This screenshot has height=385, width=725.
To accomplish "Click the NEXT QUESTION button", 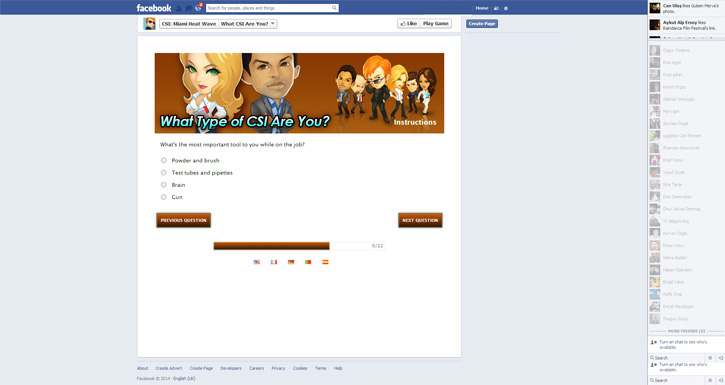I will tap(420, 220).
